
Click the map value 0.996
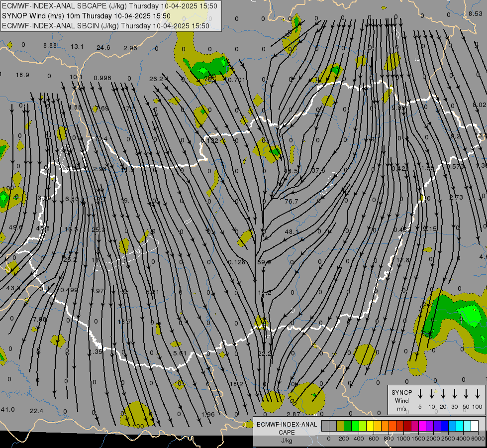pos(102,78)
